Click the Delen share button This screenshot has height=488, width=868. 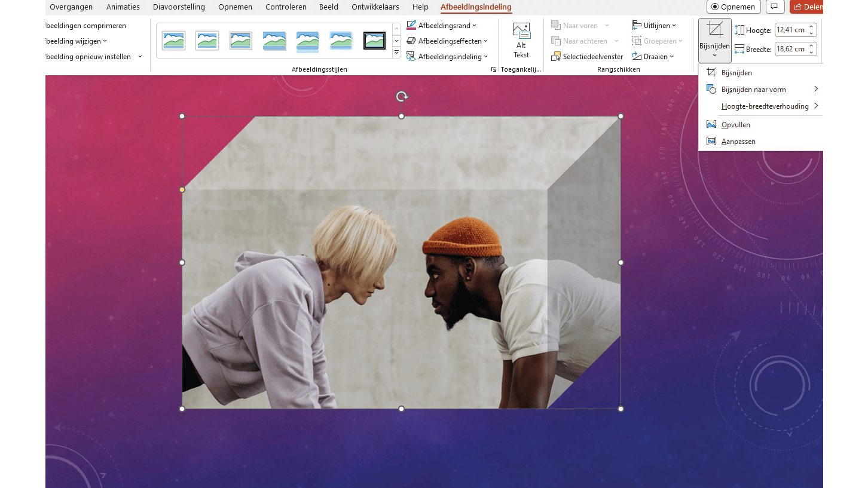coord(806,7)
